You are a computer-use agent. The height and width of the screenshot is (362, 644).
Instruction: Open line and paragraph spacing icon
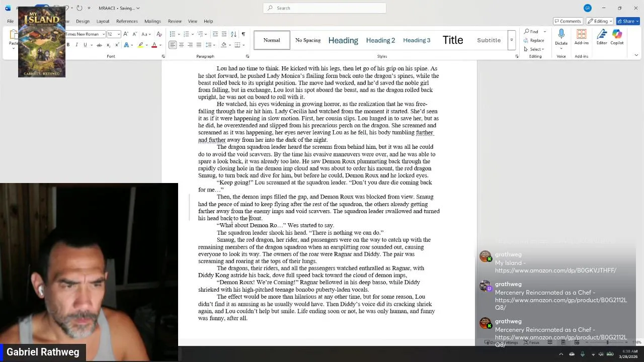(x=208, y=45)
